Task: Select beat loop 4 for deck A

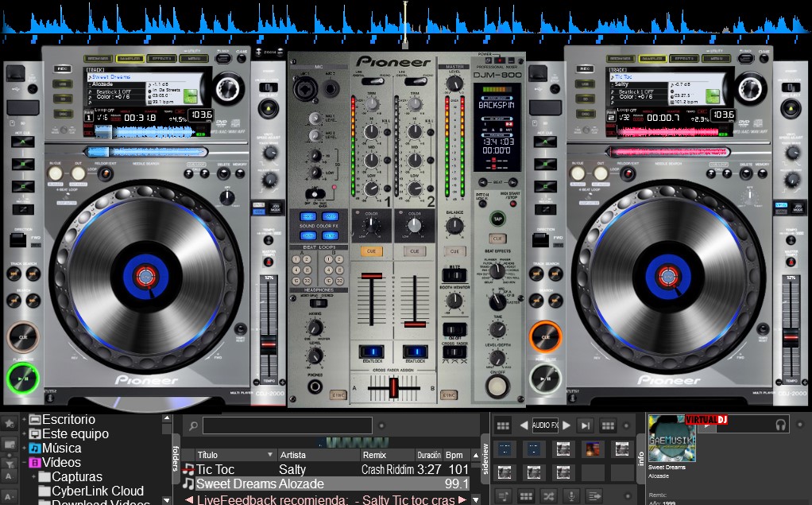Action: [296, 270]
